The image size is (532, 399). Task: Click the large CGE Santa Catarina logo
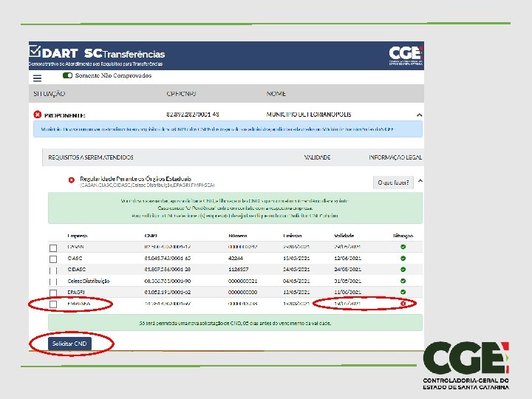pos(465,366)
